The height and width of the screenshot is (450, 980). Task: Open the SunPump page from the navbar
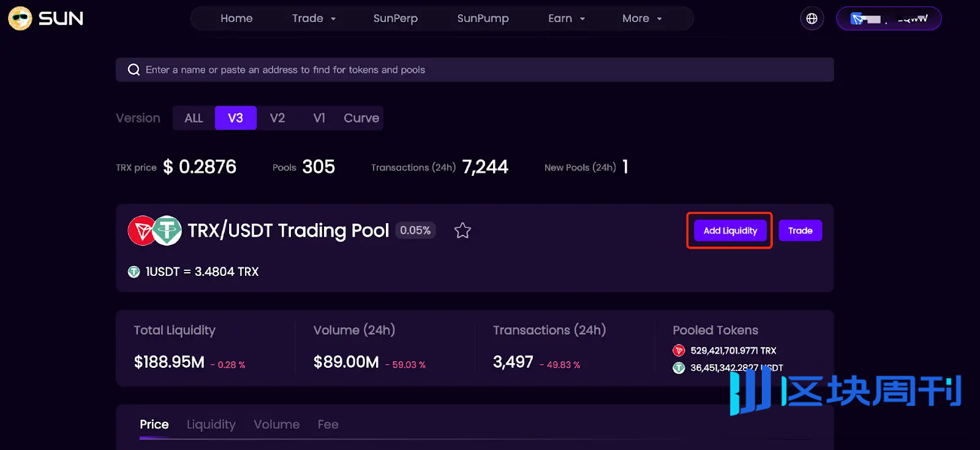click(483, 18)
